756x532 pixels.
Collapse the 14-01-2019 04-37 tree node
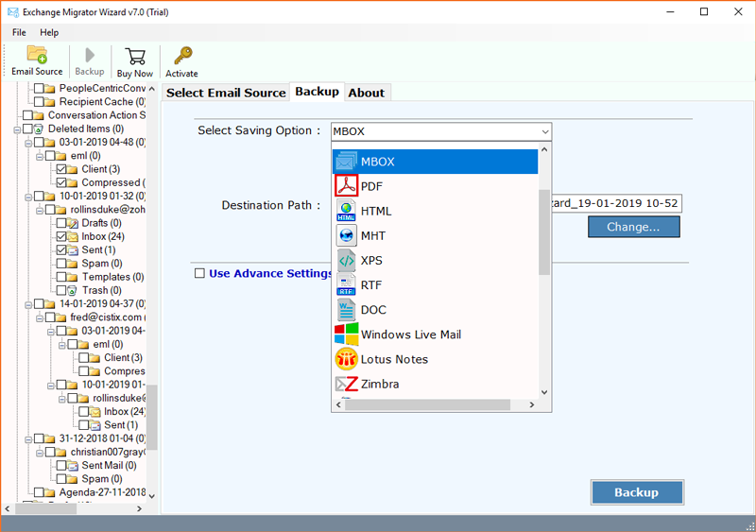point(28,305)
